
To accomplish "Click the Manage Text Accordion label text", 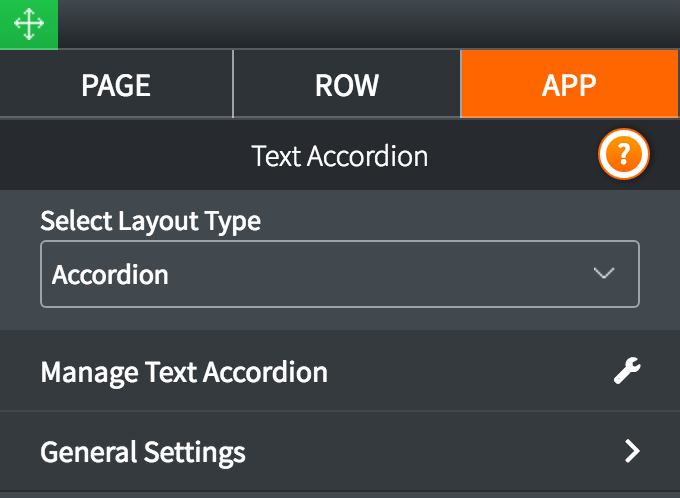I will point(184,373).
